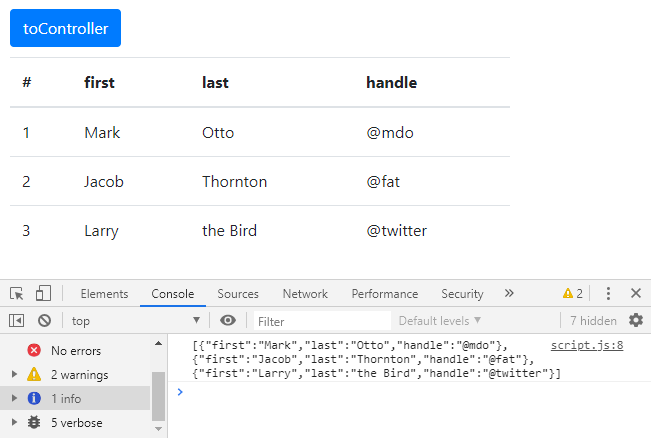Select the inspect element cursor icon

point(17,294)
